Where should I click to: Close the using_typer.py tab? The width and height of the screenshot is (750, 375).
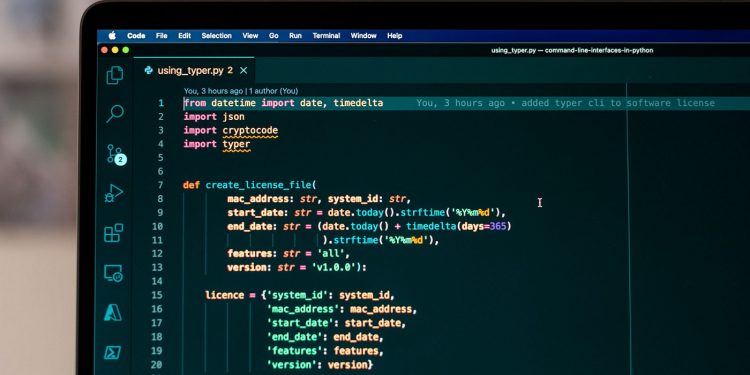pos(243,70)
